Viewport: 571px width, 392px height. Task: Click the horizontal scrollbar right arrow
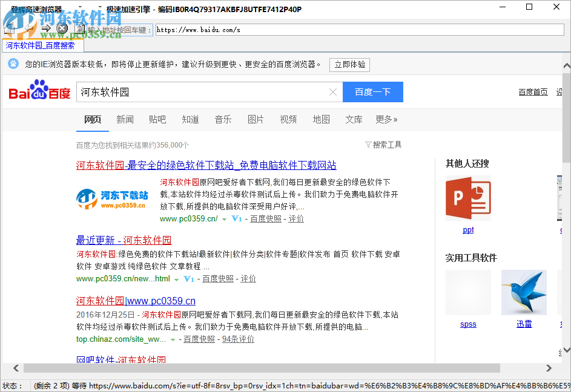point(549,368)
